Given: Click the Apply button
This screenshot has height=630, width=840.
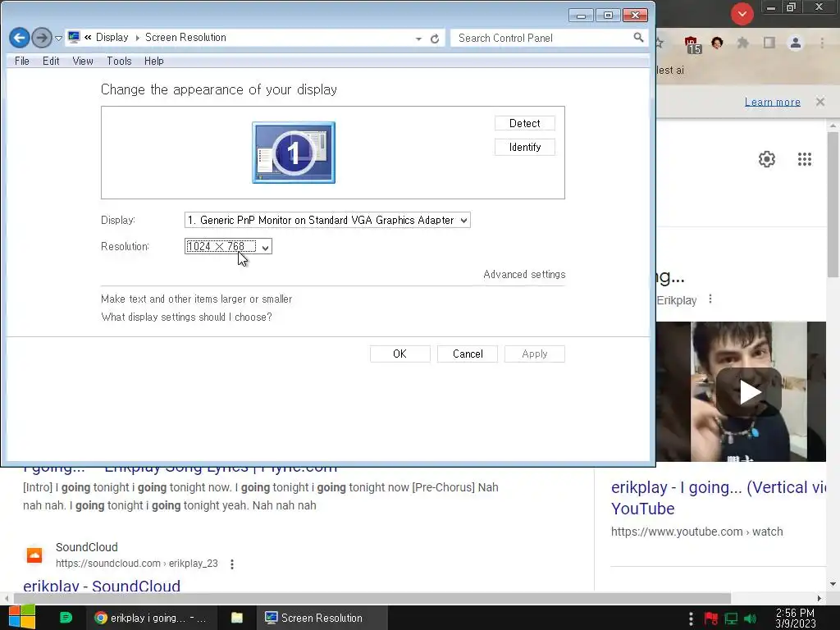Looking at the screenshot, I should [x=535, y=354].
